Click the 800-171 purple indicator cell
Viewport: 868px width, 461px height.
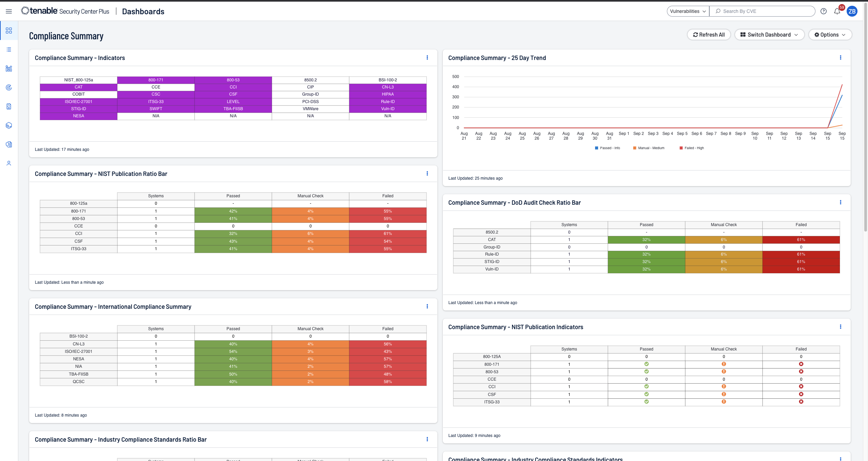point(156,80)
